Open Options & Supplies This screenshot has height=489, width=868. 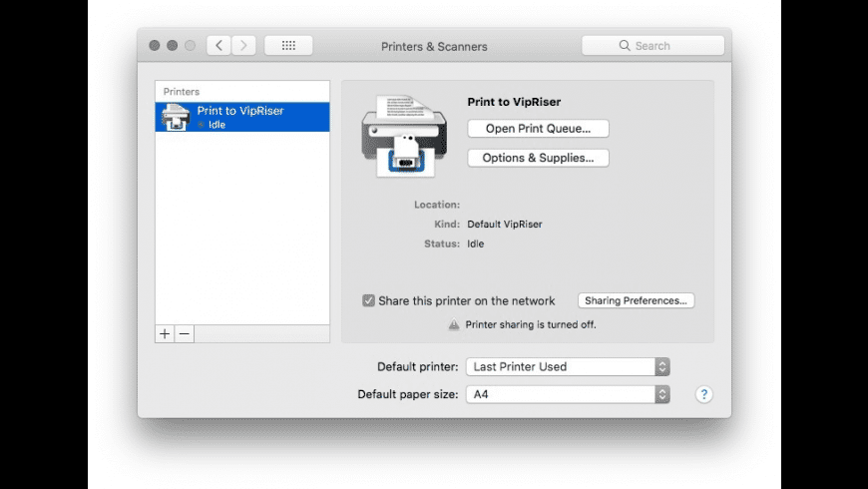[538, 158]
